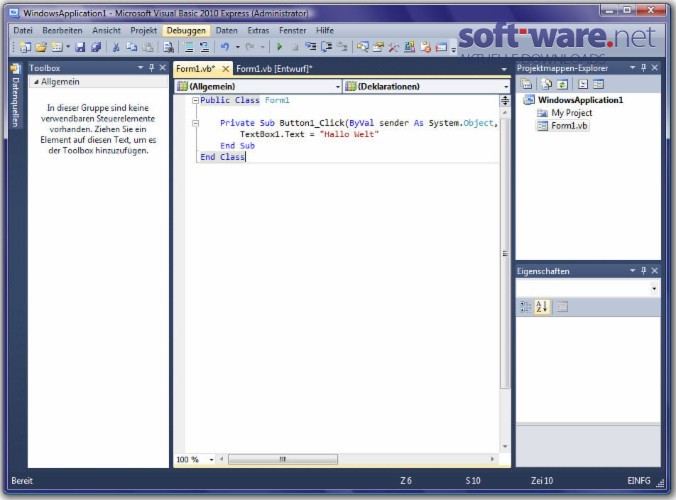Open the Datei menu

coord(23,31)
